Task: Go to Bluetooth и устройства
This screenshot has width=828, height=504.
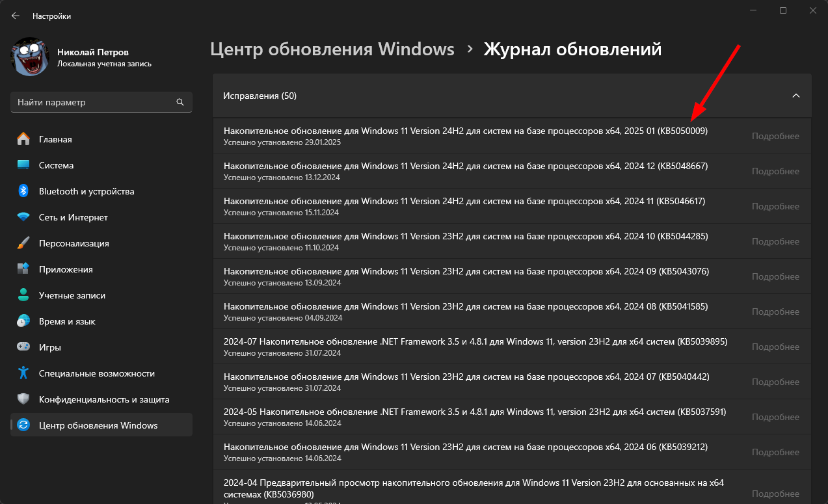Action: pos(101,191)
